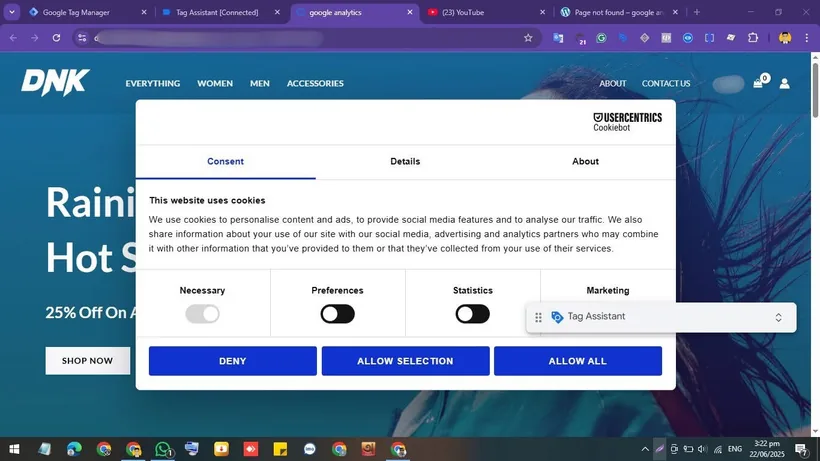Click the address bar URL field
Screen dimensions: 820x461
[x=306, y=38]
